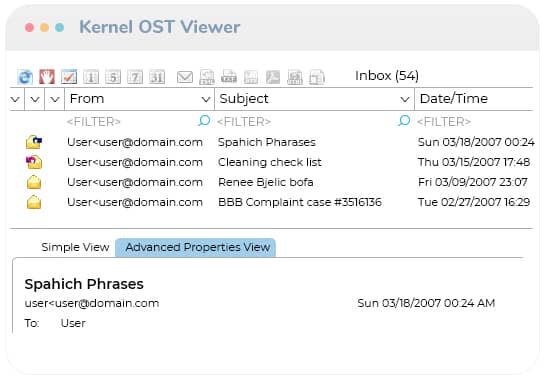Select the BBB Complaint case #3516136 email
The width and height of the screenshot is (545, 380).
pyautogui.click(x=300, y=202)
